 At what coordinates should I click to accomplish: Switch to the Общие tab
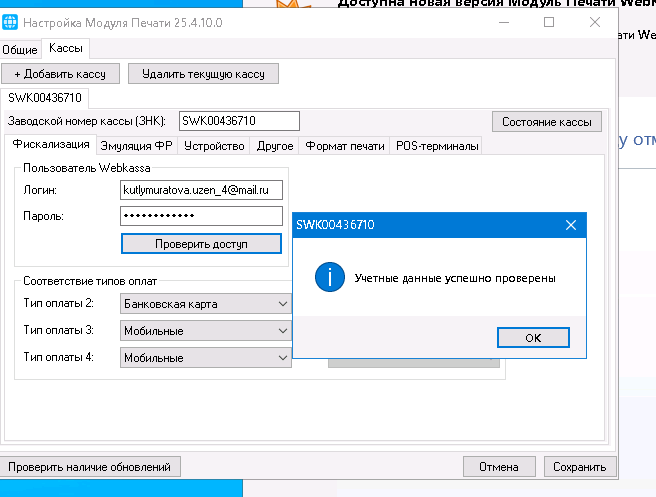click(20, 50)
